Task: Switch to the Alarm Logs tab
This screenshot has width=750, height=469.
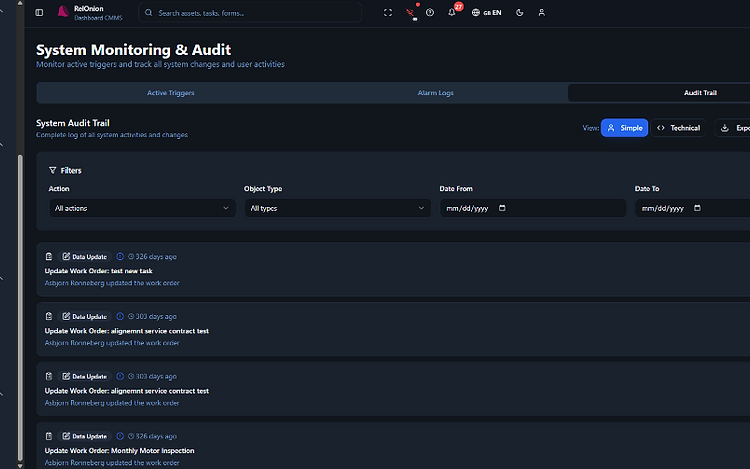Action: pos(435,93)
